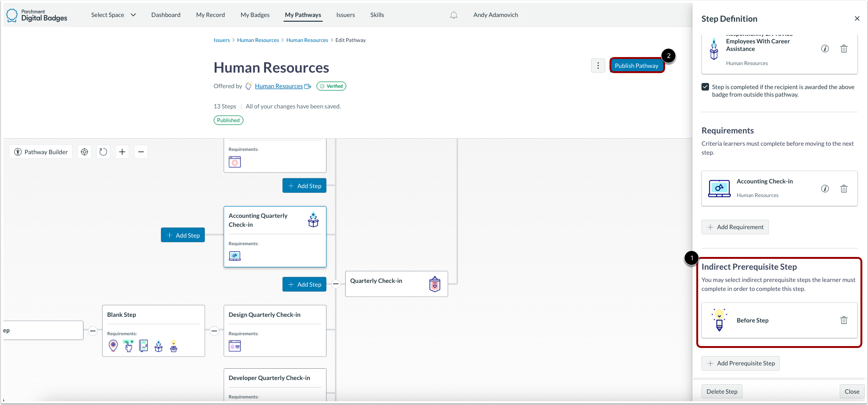
Task: Close the Step Definition panel
Action: [857, 19]
